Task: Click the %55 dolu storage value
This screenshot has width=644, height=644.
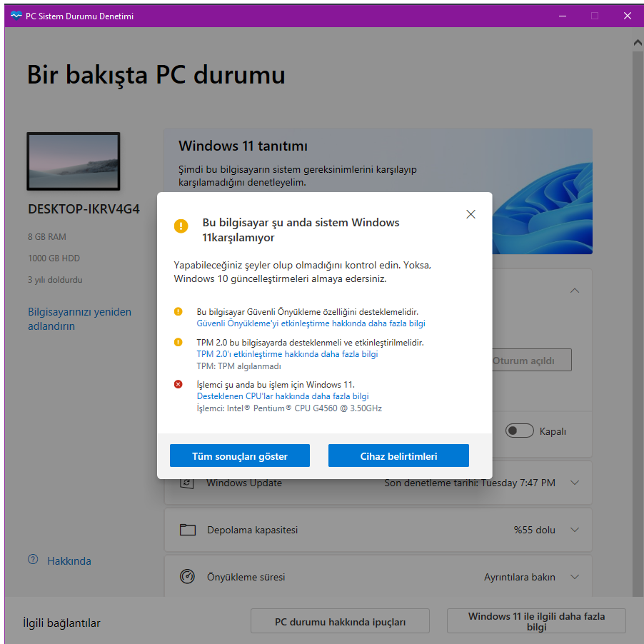Action: (x=534, y=530)
